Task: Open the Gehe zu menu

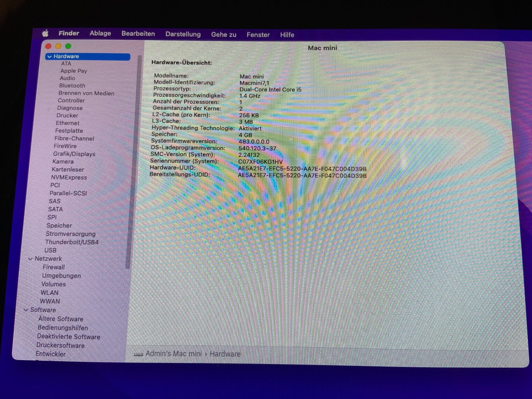Action: pyautogui.click(x=224, y=35)
